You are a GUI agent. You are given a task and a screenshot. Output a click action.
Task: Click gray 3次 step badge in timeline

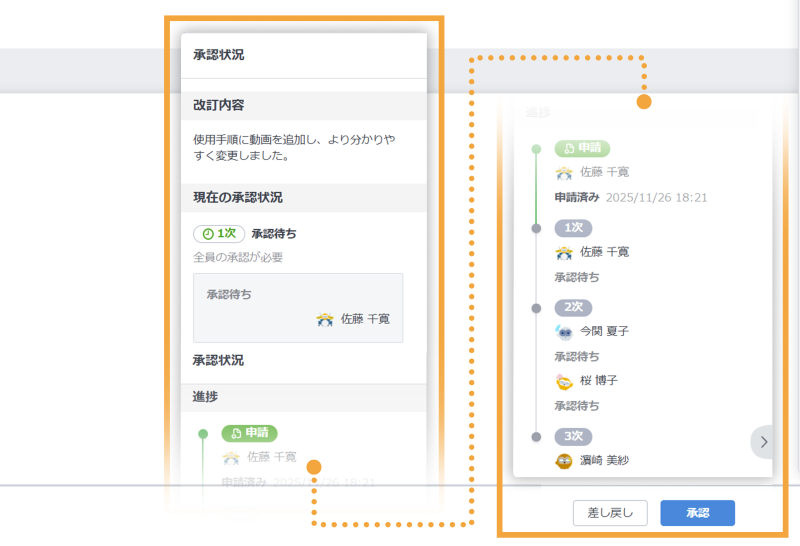click(573, 436)
